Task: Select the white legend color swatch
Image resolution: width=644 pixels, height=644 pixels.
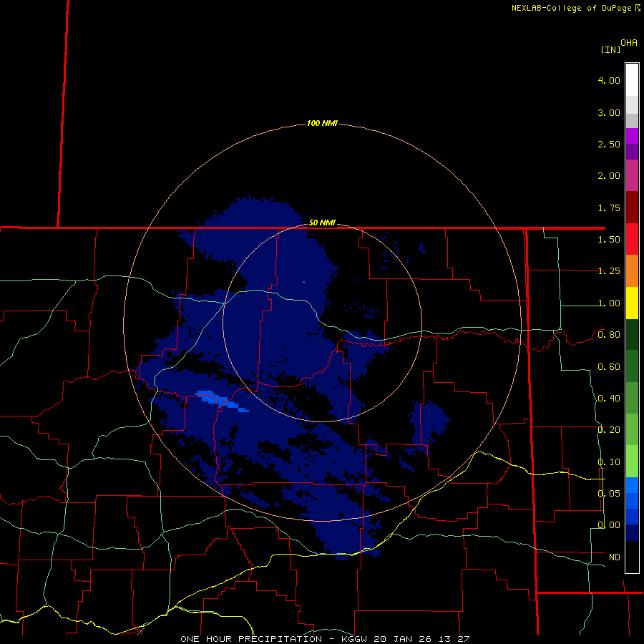Action: click(632, 80)
